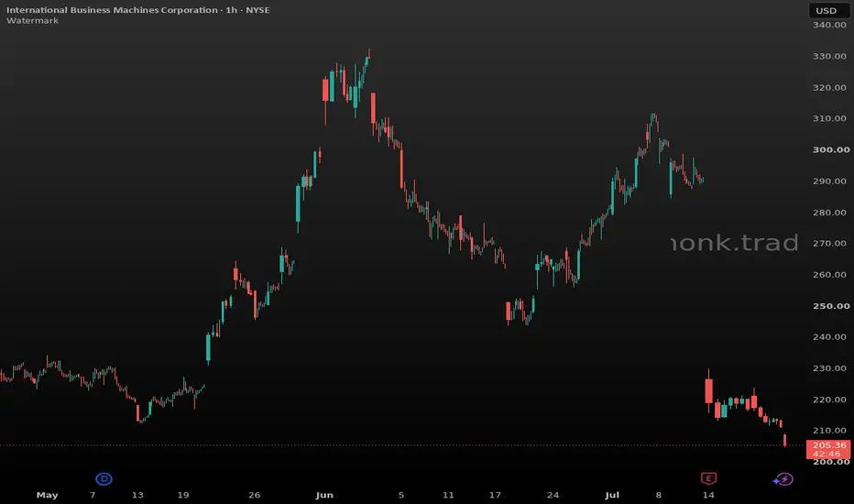854x504 pixels.
Task: Click the 340.00 price axis label
Action: 829,25
